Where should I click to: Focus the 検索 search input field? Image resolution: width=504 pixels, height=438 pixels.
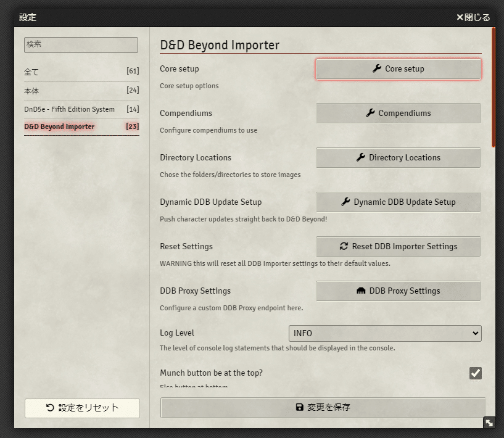(81, 44)
